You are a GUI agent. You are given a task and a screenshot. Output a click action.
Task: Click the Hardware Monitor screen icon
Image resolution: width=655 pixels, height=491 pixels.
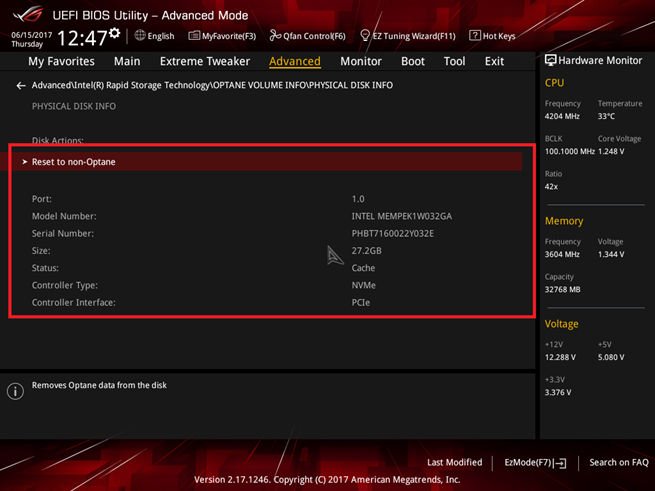coord(551,60)
